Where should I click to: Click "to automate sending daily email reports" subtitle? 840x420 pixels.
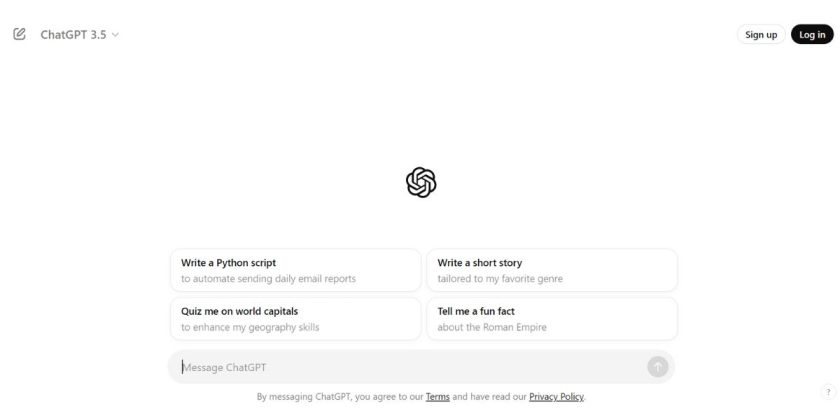[268, 279]
